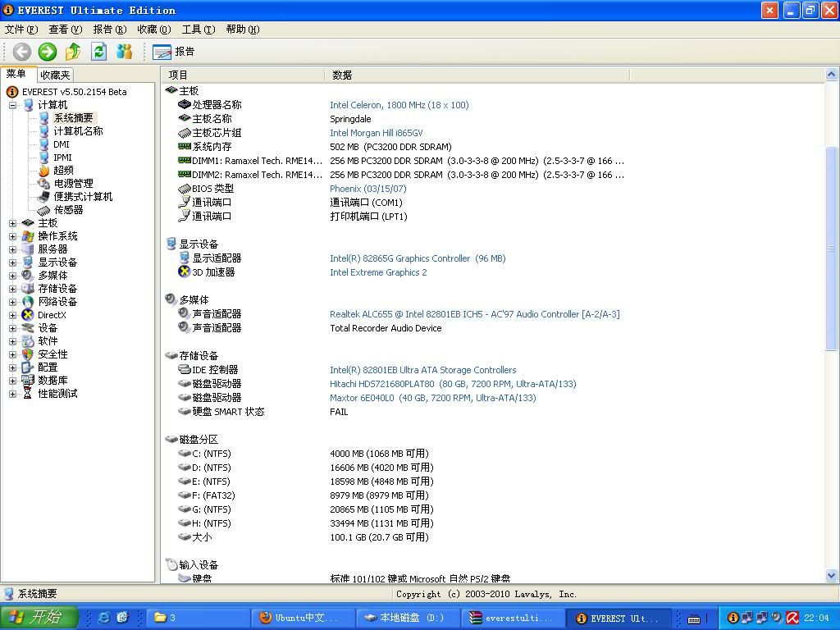
Task: Select 计算机名称 in the tree
Action: click(78, 130)
